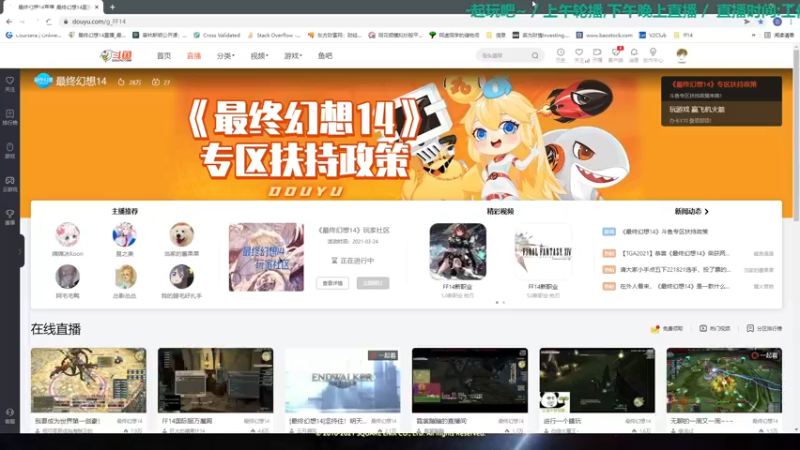
Task: Open the 分区排行榜 link
Action: [764, 329]
